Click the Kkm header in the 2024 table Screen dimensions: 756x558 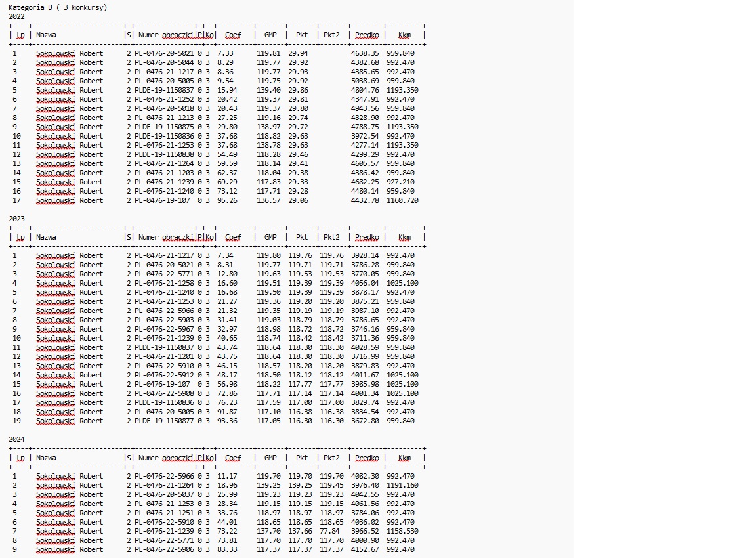[404, 458]
